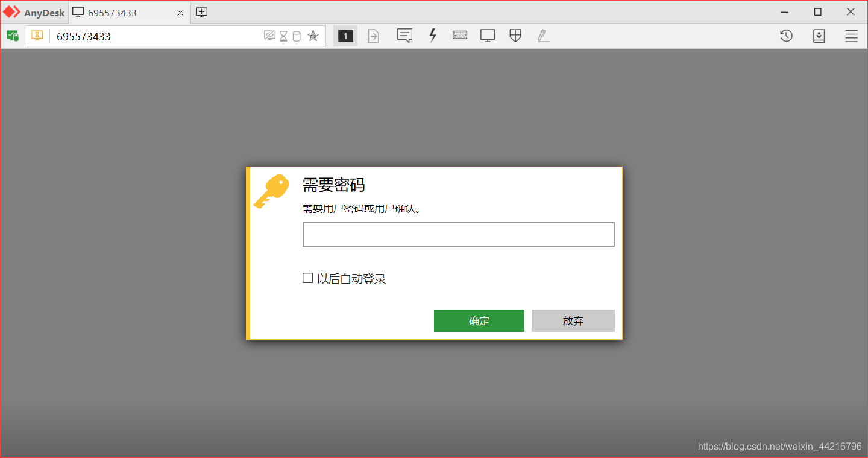Close the AnyDesk window
The image size is (868, 458).
coord(851,12)
